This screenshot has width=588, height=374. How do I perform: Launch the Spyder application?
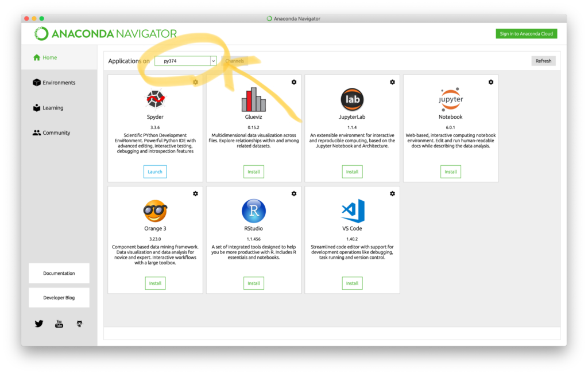click(155, 172)
